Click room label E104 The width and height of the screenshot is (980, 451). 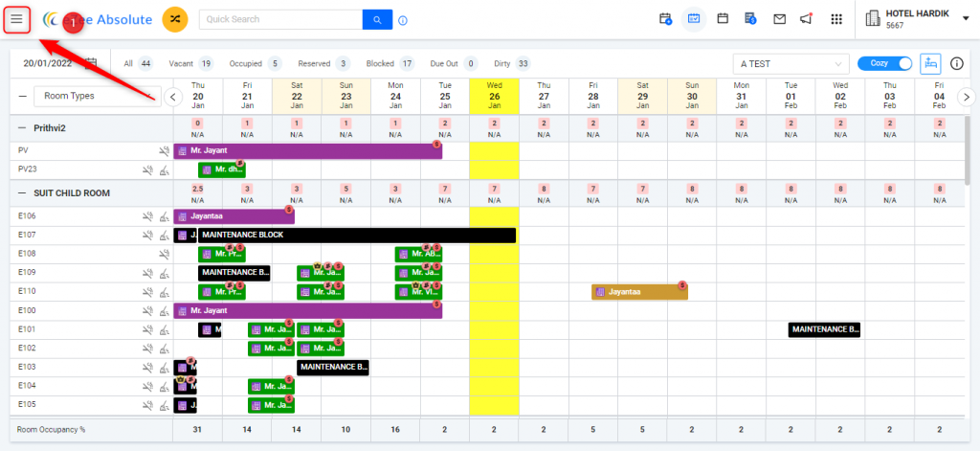(27, 385)
